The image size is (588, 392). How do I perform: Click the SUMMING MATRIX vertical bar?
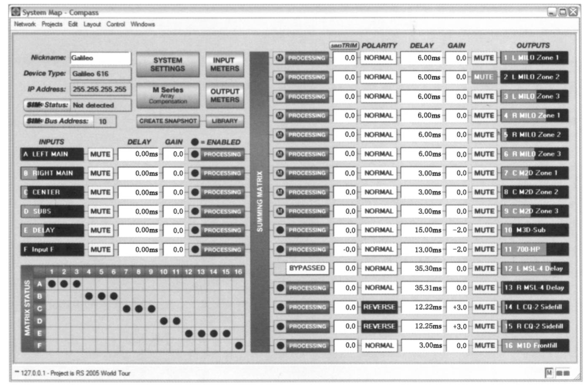click(259, 202)
